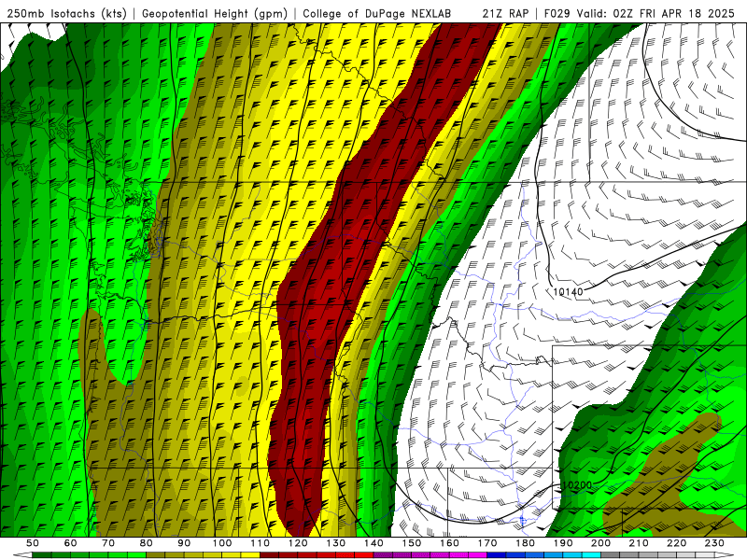Screen dimensions: 747x560
Task: Click the '230' color bar tick label
Action: point(715,543)
